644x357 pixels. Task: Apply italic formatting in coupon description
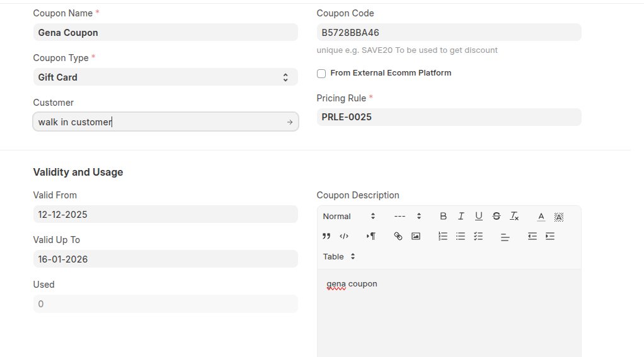point(461,216)
